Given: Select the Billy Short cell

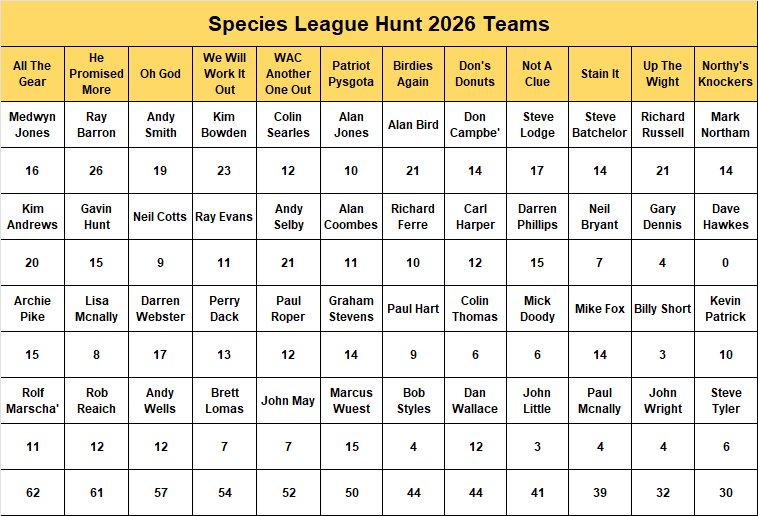Looking at the screenshot, I should [663, 309].
